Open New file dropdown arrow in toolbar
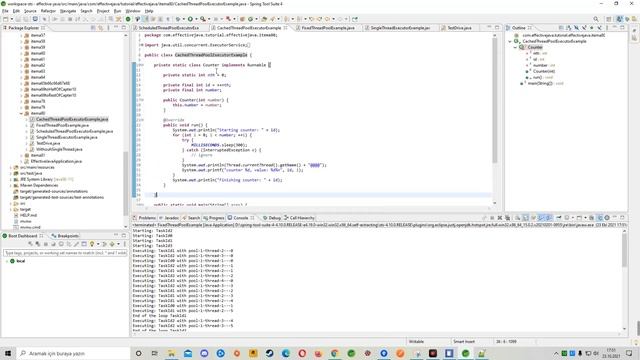 pos(11,19)
